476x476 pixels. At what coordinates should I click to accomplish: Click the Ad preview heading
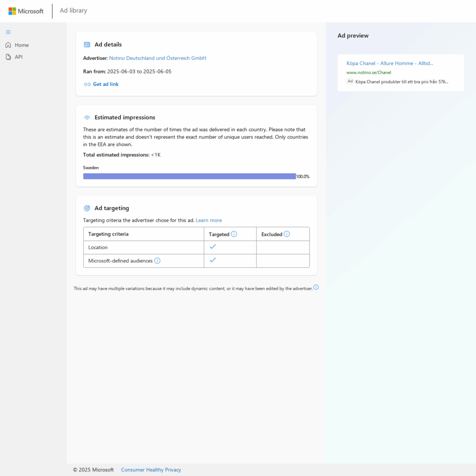click(x=353, y=35)
